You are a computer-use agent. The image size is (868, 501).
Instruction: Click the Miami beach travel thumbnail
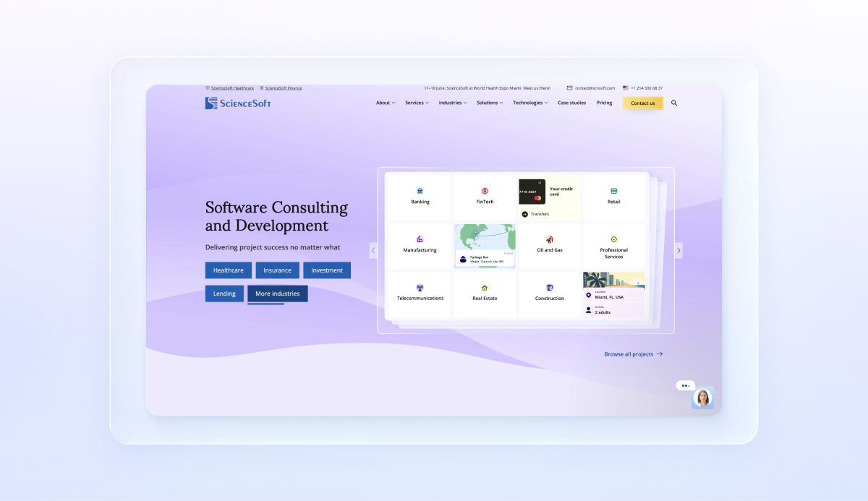pos(614,281)
